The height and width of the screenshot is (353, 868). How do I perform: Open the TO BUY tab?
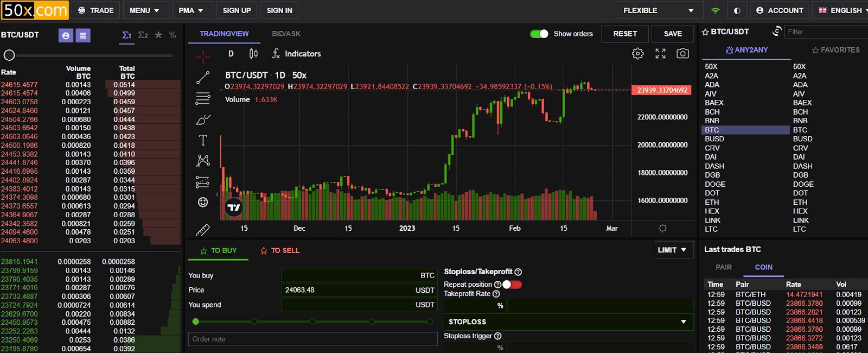coord(218,250)
